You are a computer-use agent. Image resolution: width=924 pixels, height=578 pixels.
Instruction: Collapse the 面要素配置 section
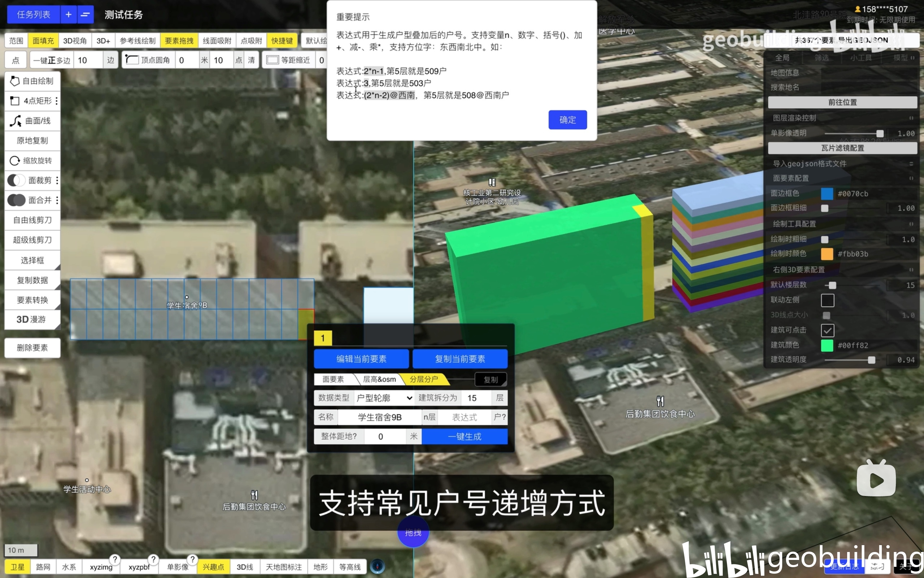(911, 178)
